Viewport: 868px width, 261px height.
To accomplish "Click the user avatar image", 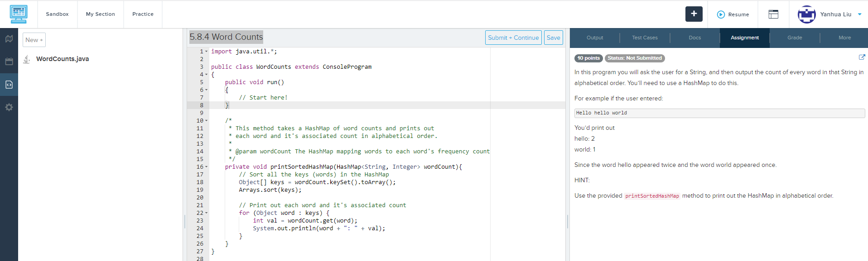I will pos(806,14).
